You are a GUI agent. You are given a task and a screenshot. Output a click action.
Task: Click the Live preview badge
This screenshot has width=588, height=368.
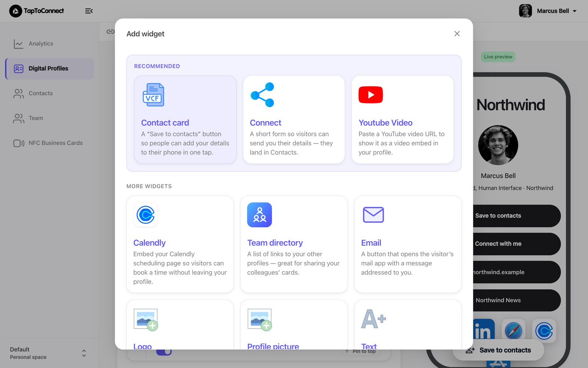[x=498, y=57]
